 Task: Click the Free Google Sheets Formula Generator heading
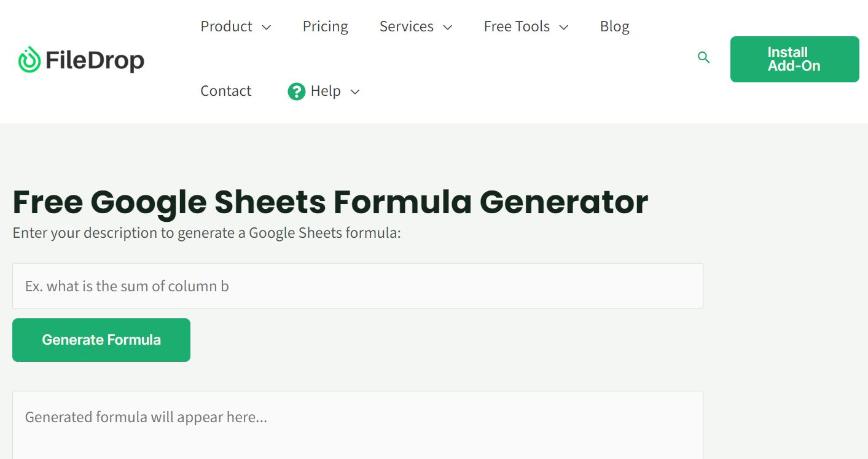click(x=330, y=202)
